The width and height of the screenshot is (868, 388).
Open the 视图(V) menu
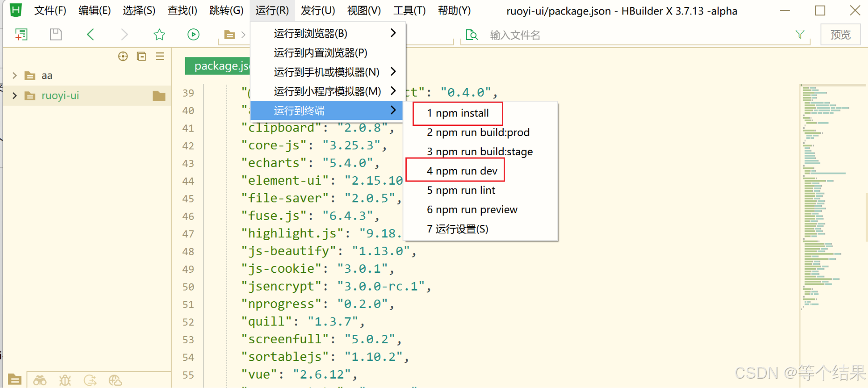coord(364,11)
